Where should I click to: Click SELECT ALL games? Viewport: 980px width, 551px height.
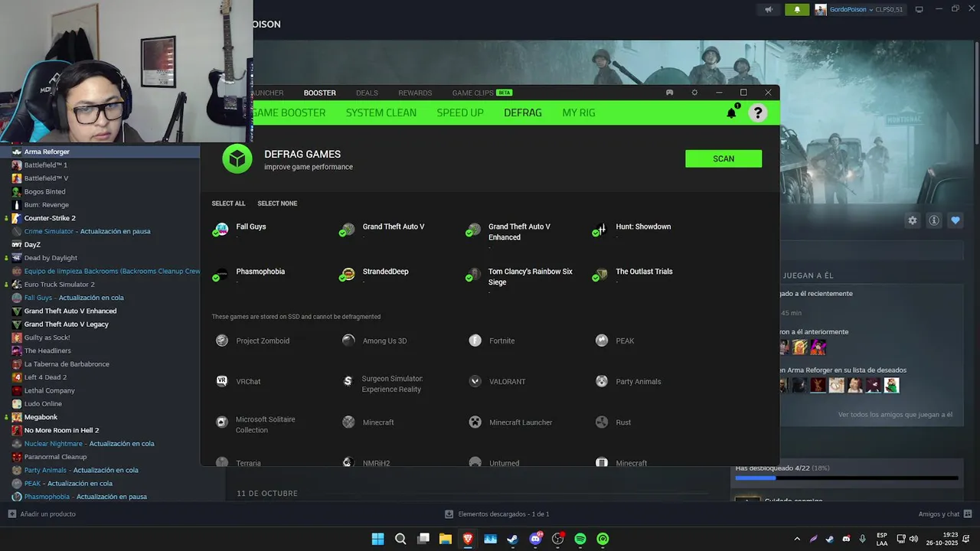pos(228,204)
